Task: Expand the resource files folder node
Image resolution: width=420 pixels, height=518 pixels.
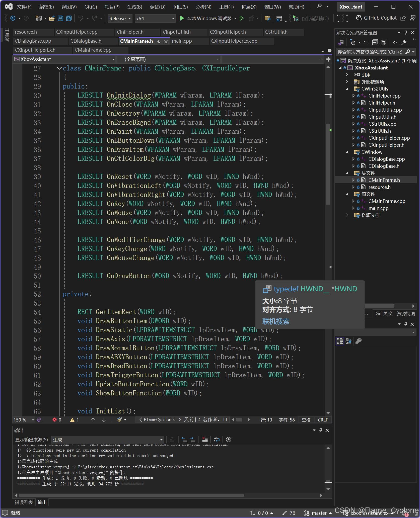Action: point(347,215)
